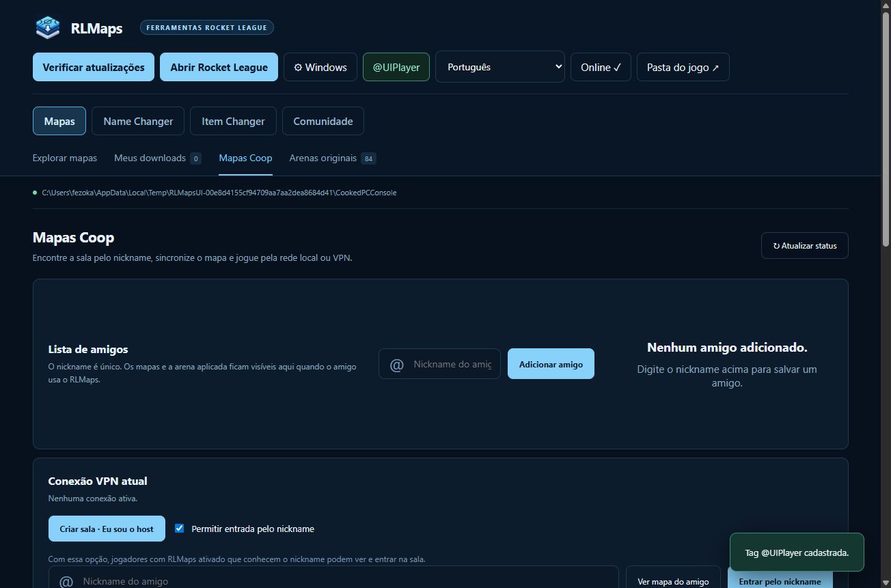The image size is (891, 588).
Task: Select the Mapas main tab
Action: point(59,121)
